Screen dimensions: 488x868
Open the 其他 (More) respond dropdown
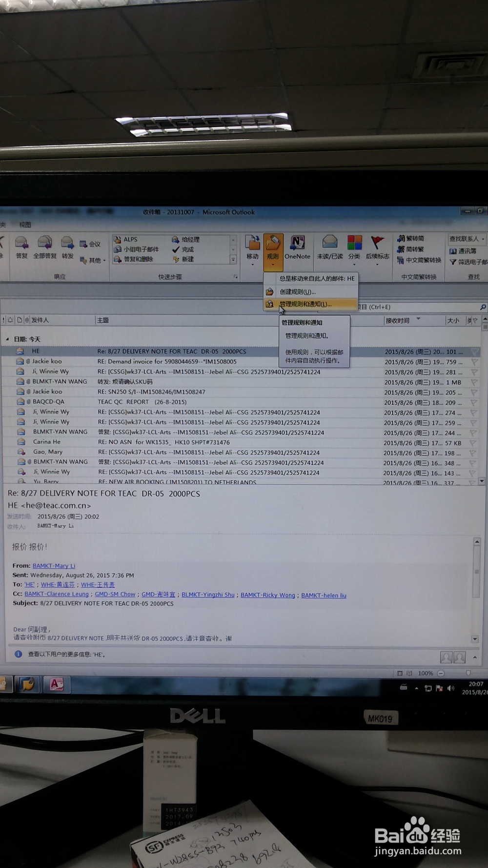pyautogui.click(x=93, y=260)
